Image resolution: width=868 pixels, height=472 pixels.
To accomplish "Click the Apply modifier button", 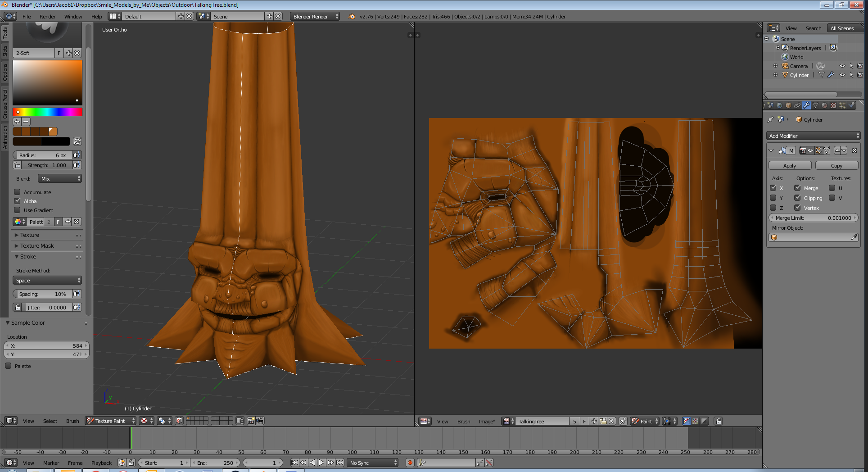I will pyautogui.click(x=790, y=166).
